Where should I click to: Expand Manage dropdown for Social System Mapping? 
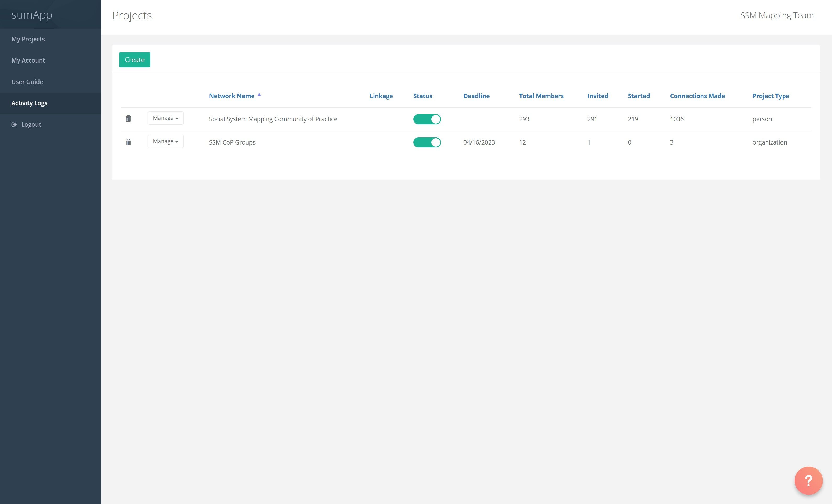pos(165,118)
